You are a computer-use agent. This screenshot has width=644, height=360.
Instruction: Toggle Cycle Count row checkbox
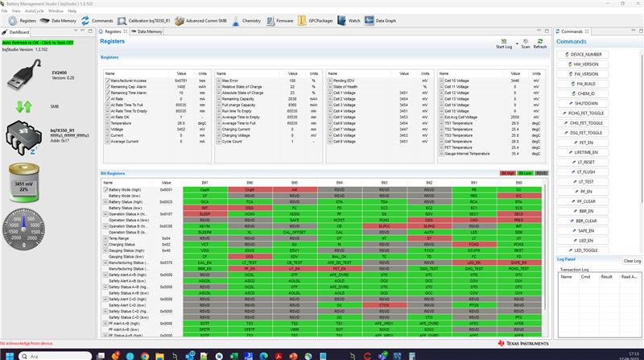click(x=219, y=142)
